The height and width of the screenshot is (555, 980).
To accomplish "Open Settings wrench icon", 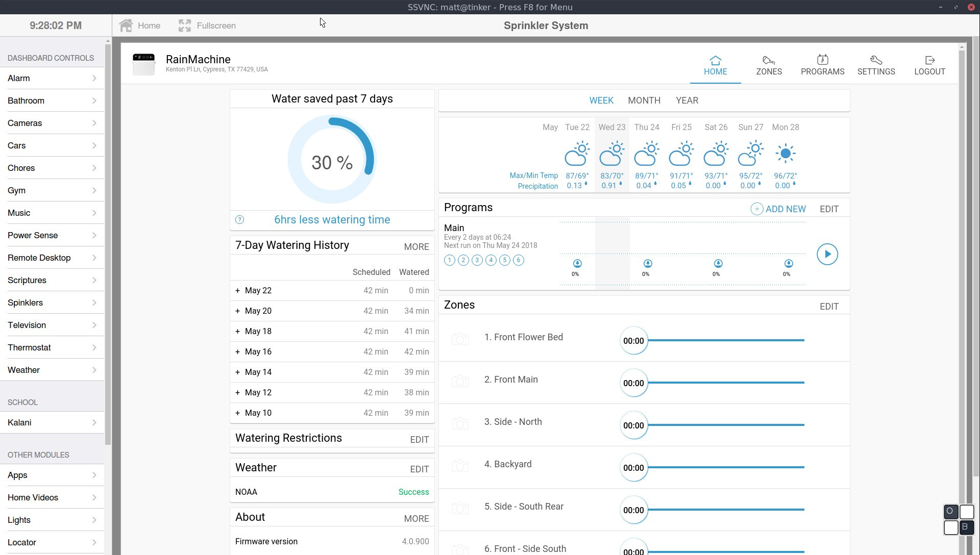I will [876, 60].
